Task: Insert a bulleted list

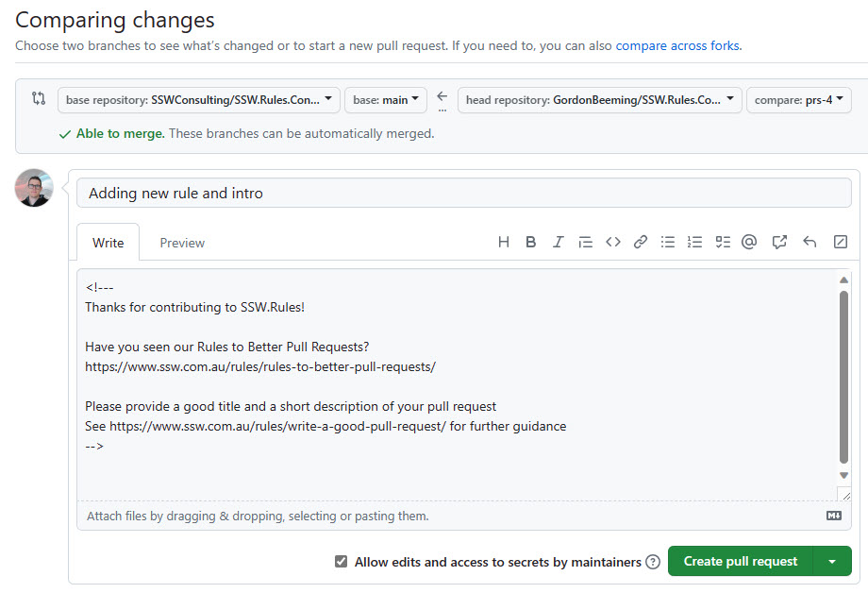Action: click(x=668, y=242)
